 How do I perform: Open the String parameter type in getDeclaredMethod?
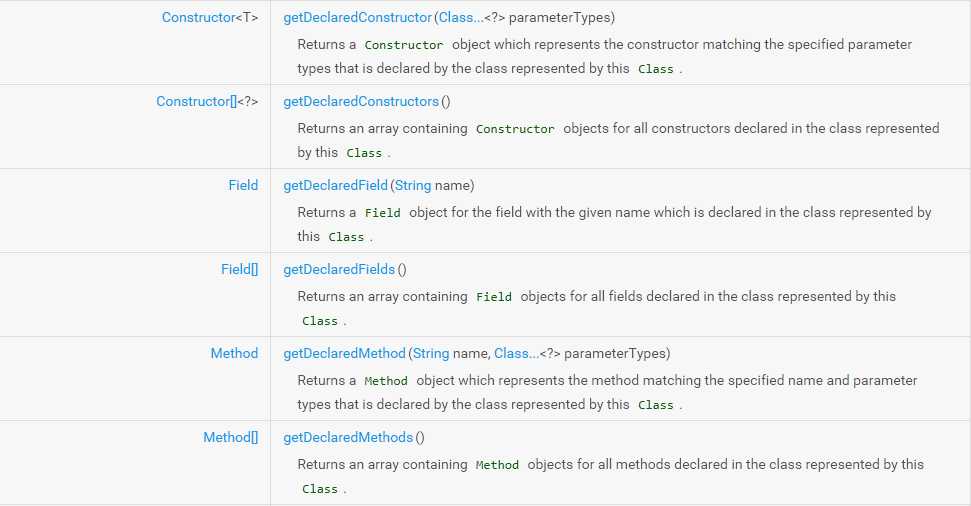(431, 354)
